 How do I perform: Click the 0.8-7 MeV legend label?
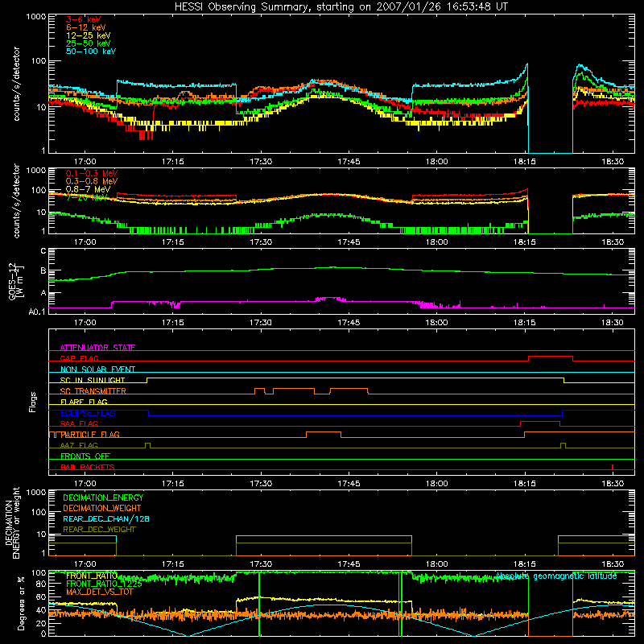88,189
